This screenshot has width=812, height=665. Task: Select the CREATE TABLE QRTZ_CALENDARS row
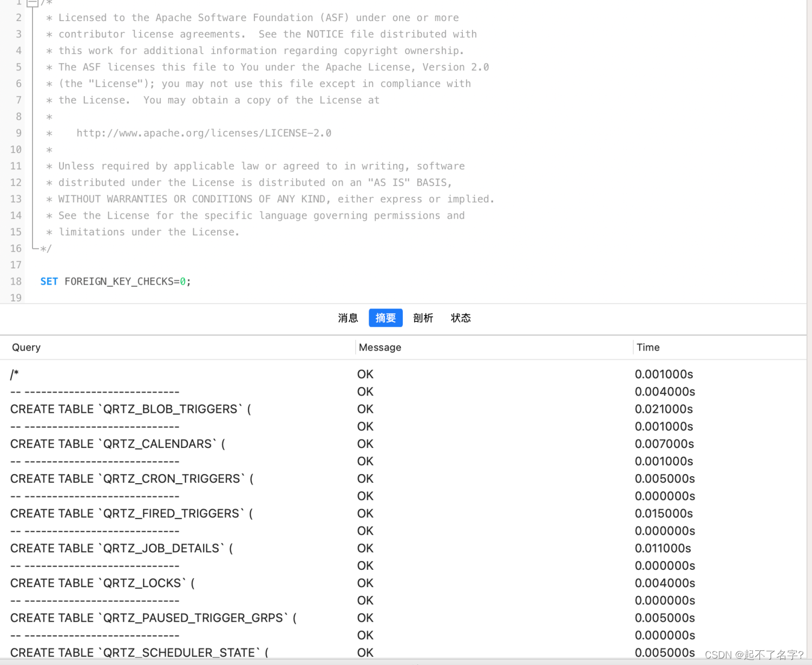click(x=117, y=444)
